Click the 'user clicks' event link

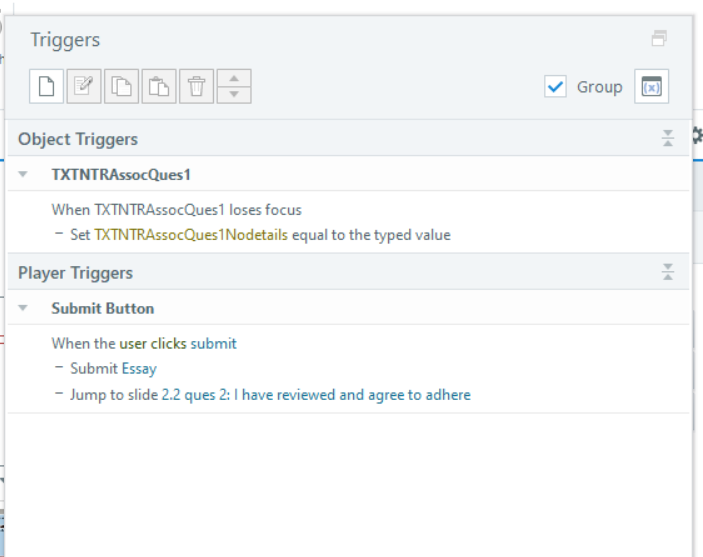[152, 343]
